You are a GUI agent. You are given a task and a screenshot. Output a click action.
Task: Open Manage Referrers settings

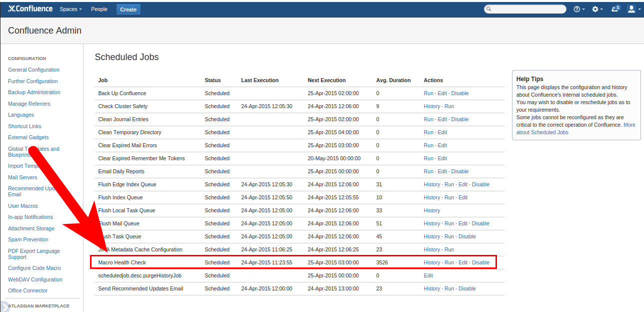(x=29, y=104)
